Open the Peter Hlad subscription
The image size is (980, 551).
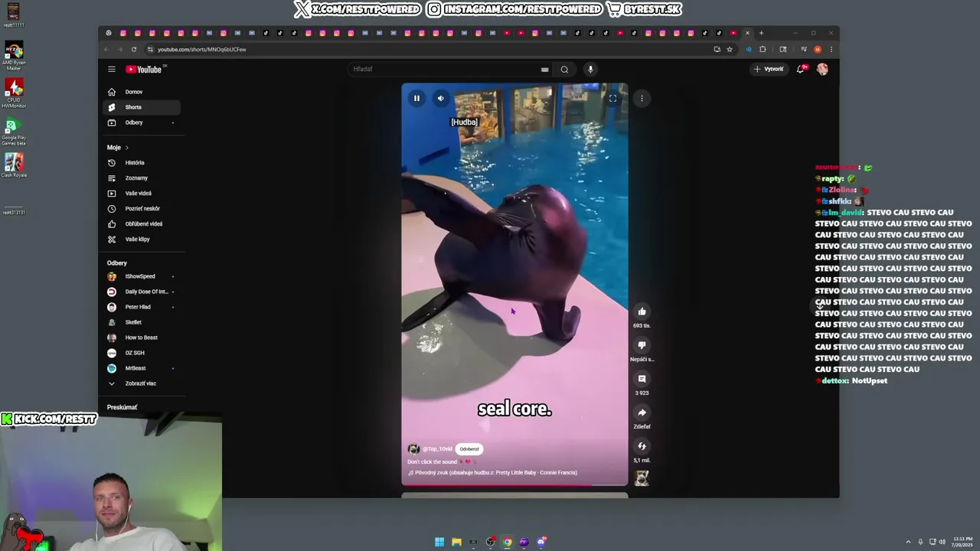coord(142,307)
